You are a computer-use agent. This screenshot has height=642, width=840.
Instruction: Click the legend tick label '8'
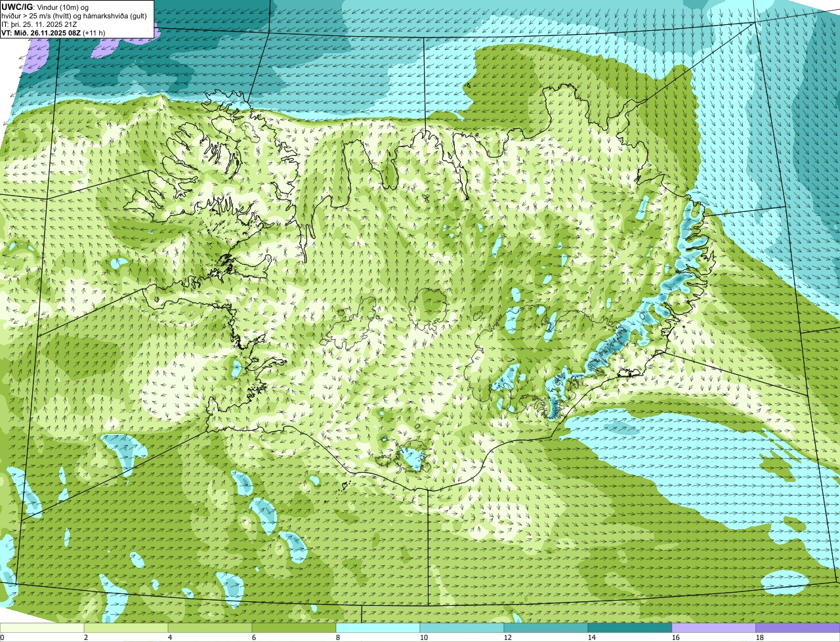[338, 637]
